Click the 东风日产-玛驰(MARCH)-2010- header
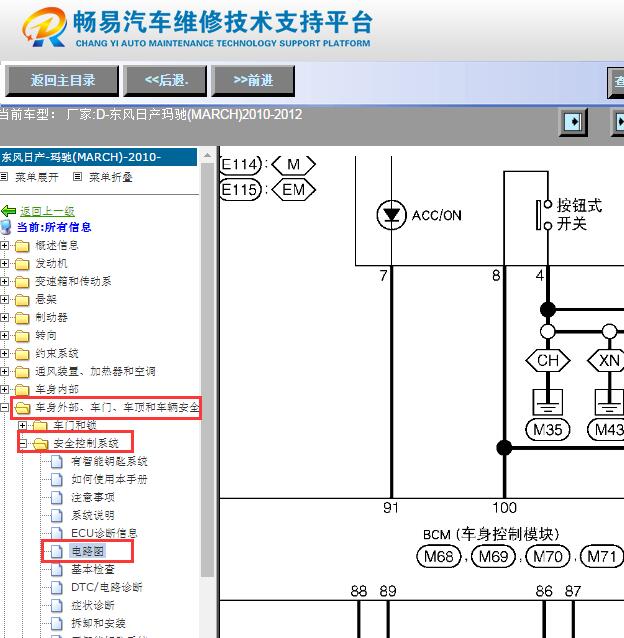This screenshot has width=624, height=638. tap(98, 157)
